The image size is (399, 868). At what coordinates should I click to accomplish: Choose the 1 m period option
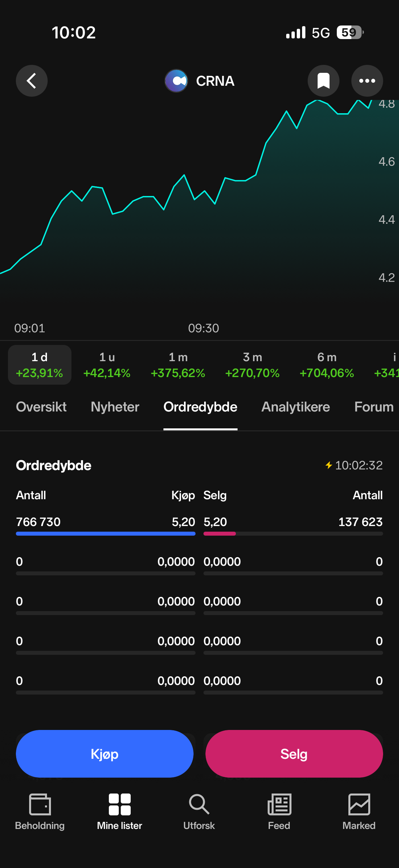[x=178, y=365]
